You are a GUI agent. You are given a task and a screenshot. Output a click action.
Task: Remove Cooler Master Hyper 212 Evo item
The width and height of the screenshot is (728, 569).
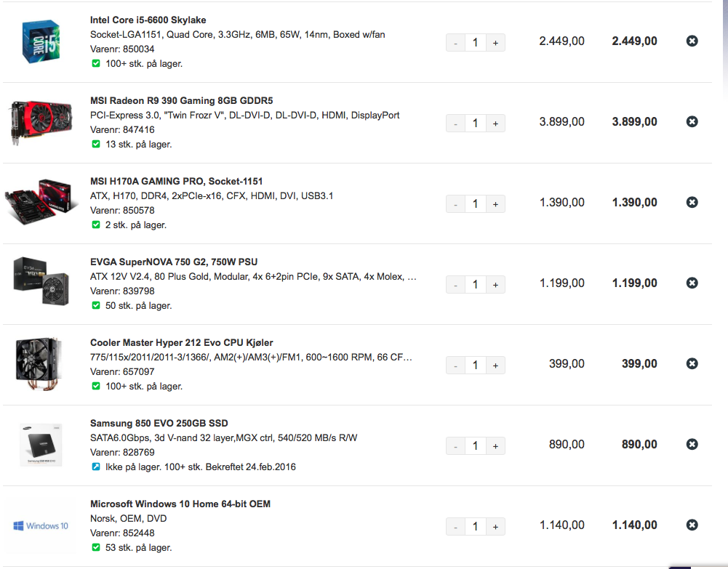point(692,363)
